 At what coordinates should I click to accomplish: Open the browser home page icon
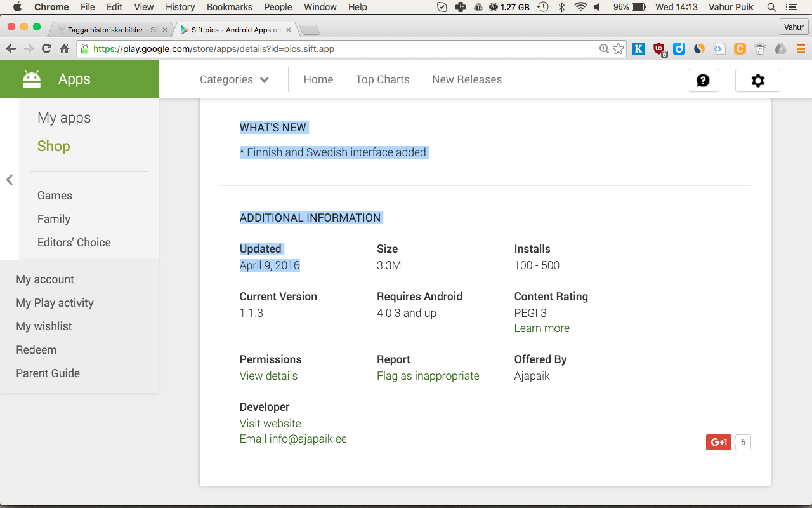(x=64, y=49)
